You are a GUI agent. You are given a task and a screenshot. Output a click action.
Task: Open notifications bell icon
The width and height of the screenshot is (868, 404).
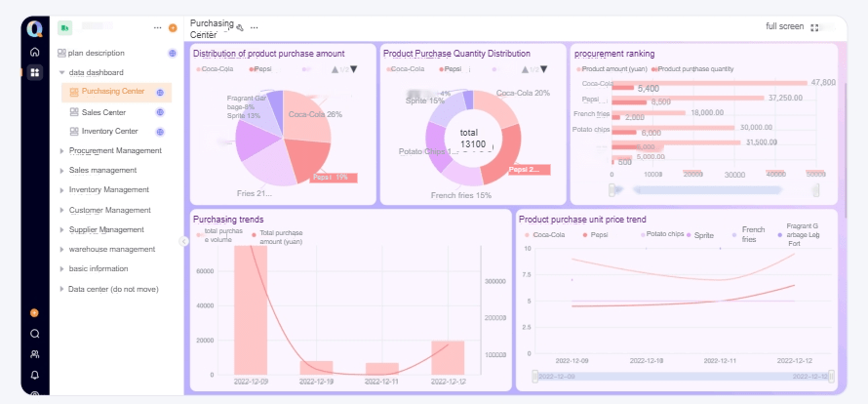(35, 375)
